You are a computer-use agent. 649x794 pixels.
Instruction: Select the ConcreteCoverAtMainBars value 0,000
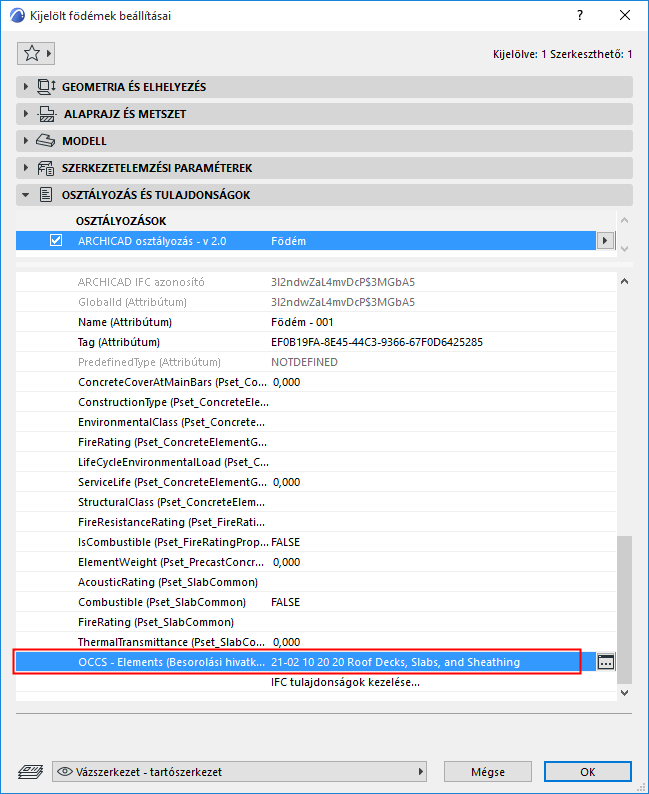[x=287, y=382]
